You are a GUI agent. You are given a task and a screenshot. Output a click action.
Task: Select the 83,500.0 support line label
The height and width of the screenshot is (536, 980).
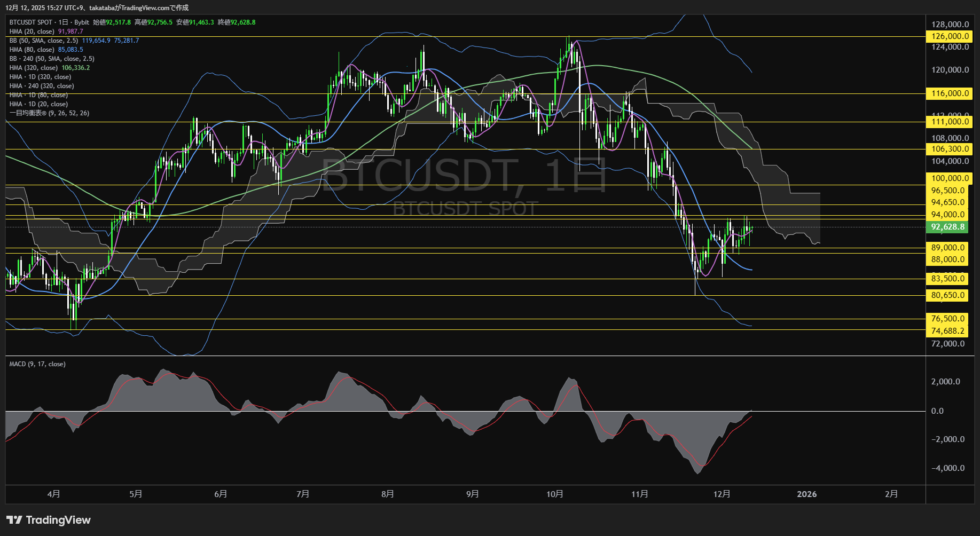point(948,279)
